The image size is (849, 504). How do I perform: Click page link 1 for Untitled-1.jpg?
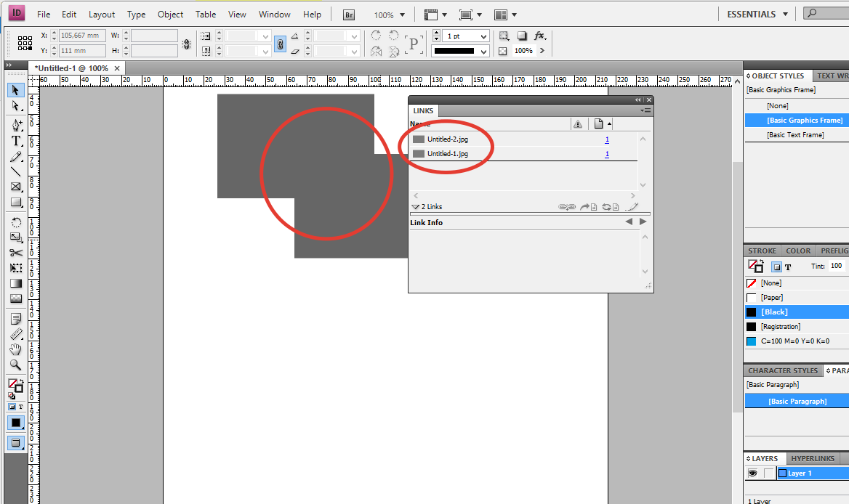click(607, 153)
